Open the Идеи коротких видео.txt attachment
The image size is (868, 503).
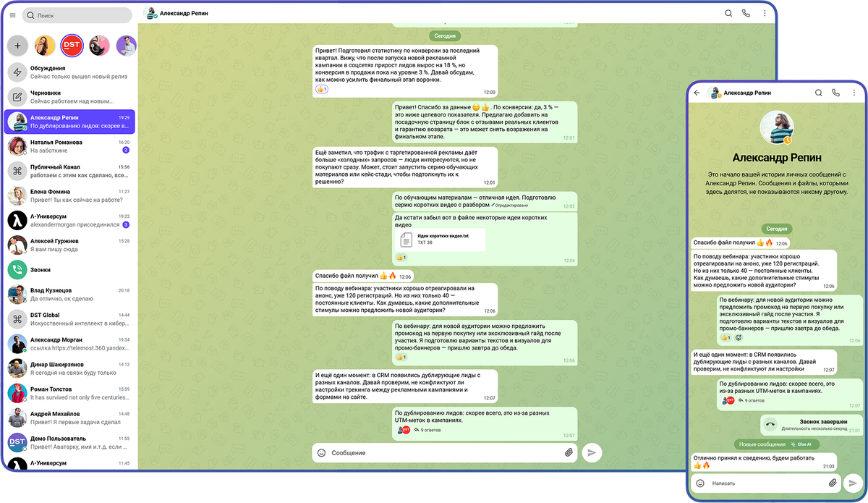441,240
